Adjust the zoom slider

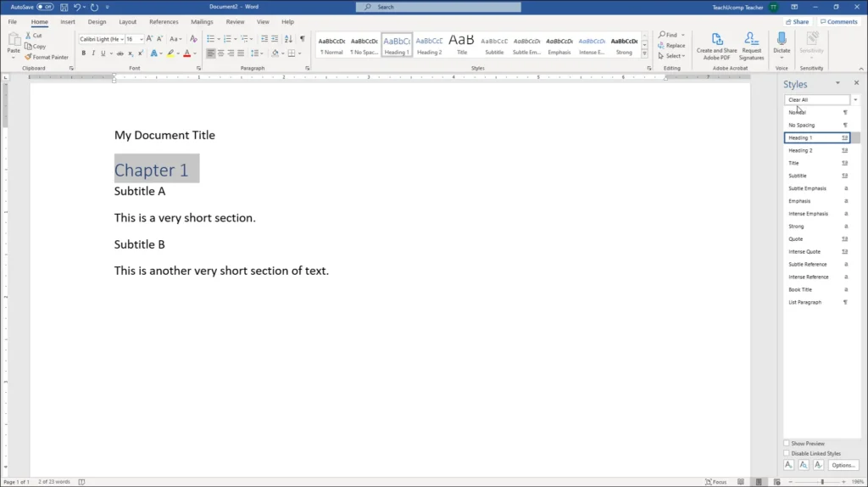click(822, 482)
